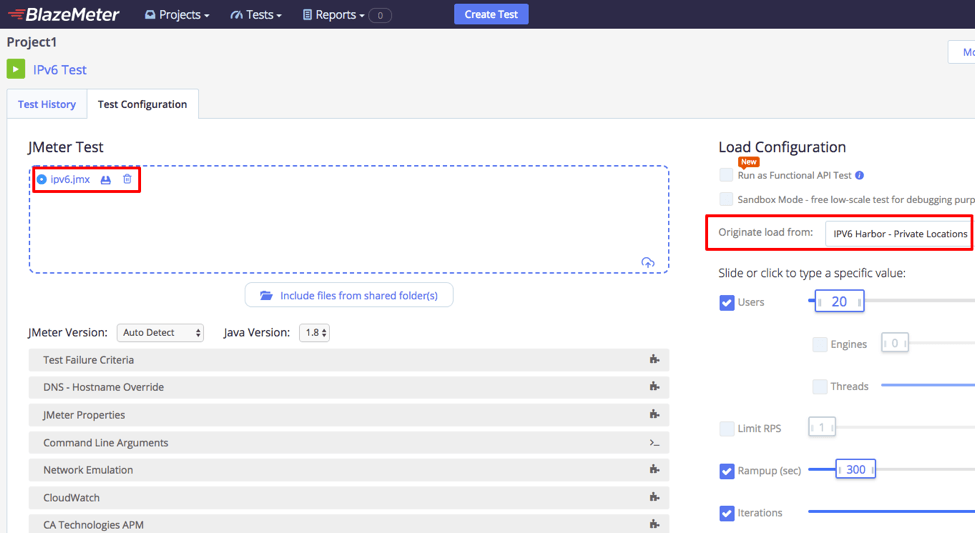Screen dimensions: 975x533
Task: Click the Rampup slider handle showing 300
Action: (856, 470)
